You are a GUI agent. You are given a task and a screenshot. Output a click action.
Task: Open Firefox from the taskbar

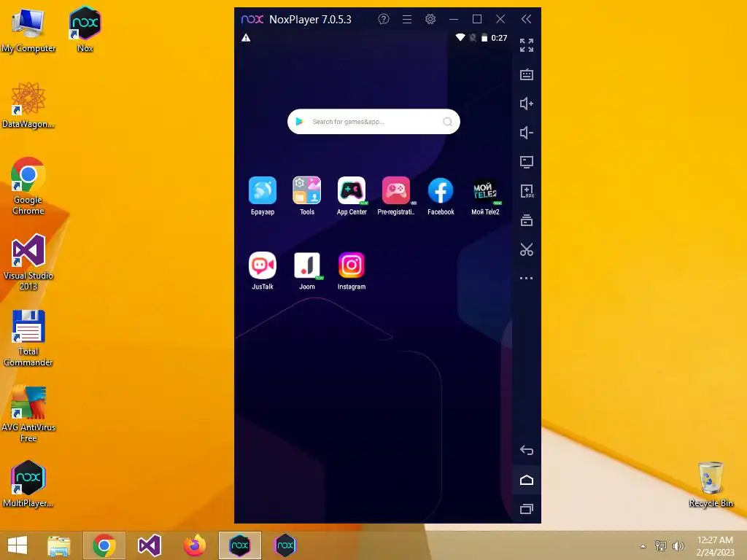[194, 545]
